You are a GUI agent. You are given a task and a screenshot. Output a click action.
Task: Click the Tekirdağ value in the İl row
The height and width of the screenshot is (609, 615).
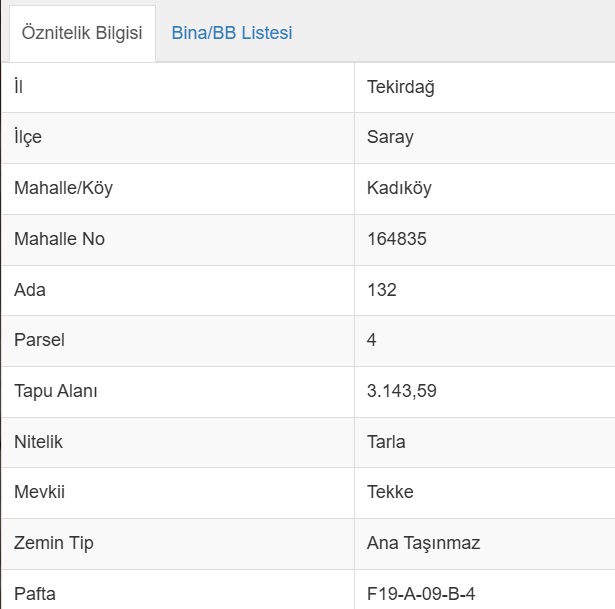(400, 87)
